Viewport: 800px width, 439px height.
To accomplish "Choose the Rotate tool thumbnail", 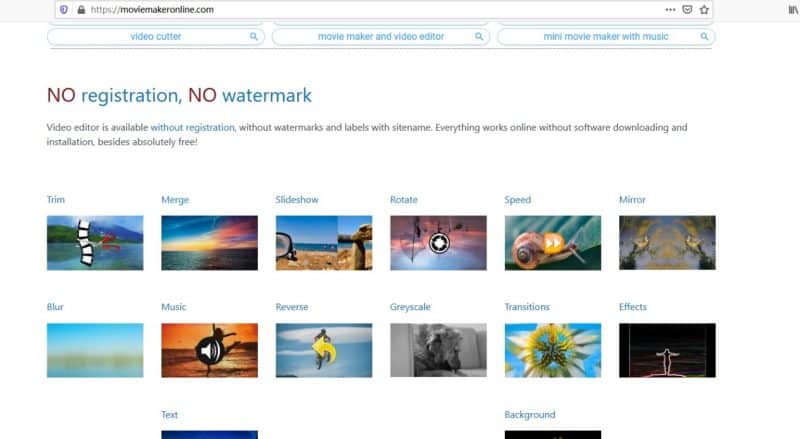I will click(438, 243).
